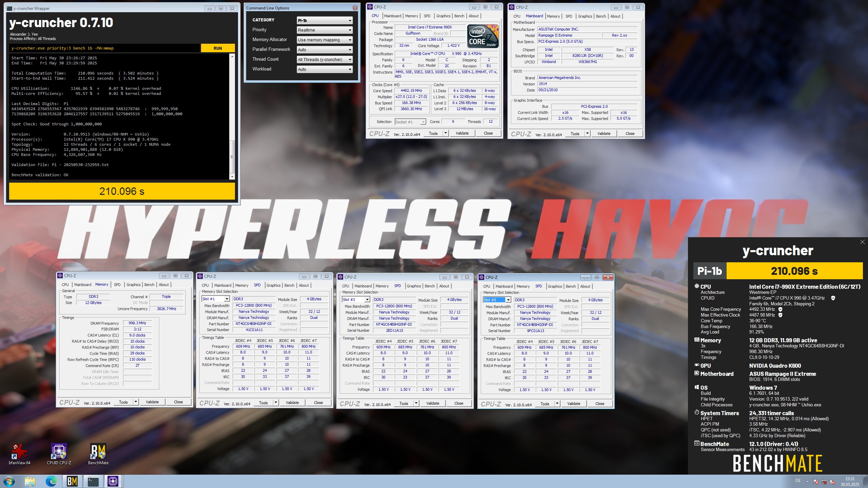The width and height of the screenshot is (868, 488).
Task: Open the Memory tab in Slot #3 SPD window
Action: point(382,286)
